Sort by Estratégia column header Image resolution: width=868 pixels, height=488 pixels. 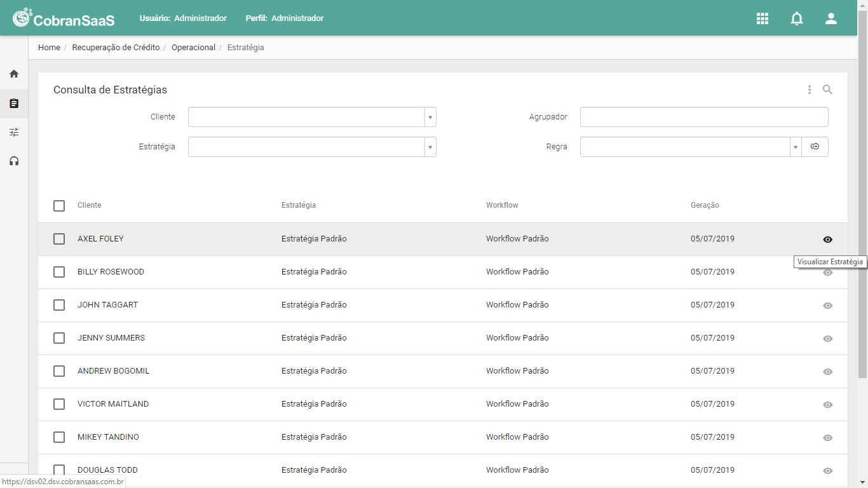coord(299,205)
